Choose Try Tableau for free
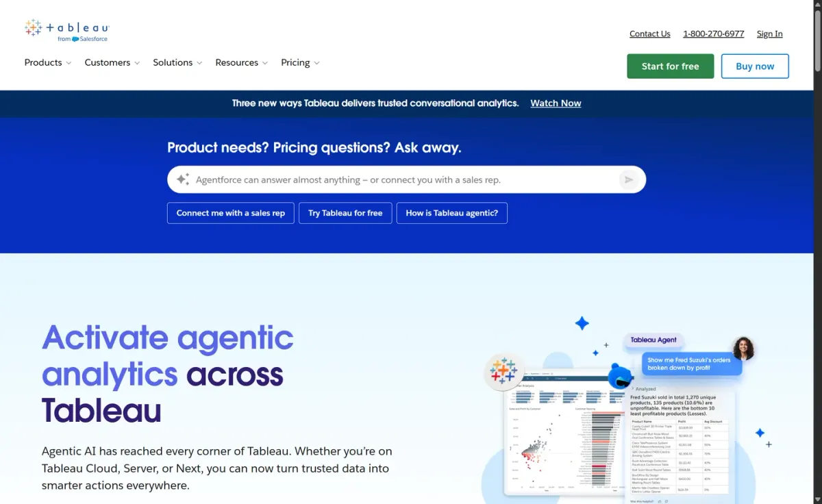This screenshot has width=822, height=504. [x=345, y=213]
